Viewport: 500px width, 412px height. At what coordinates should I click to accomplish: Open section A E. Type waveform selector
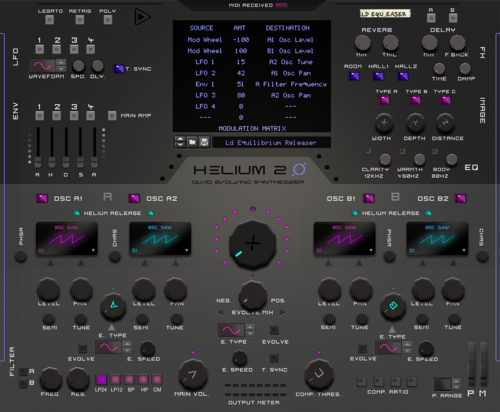[114, 347]
